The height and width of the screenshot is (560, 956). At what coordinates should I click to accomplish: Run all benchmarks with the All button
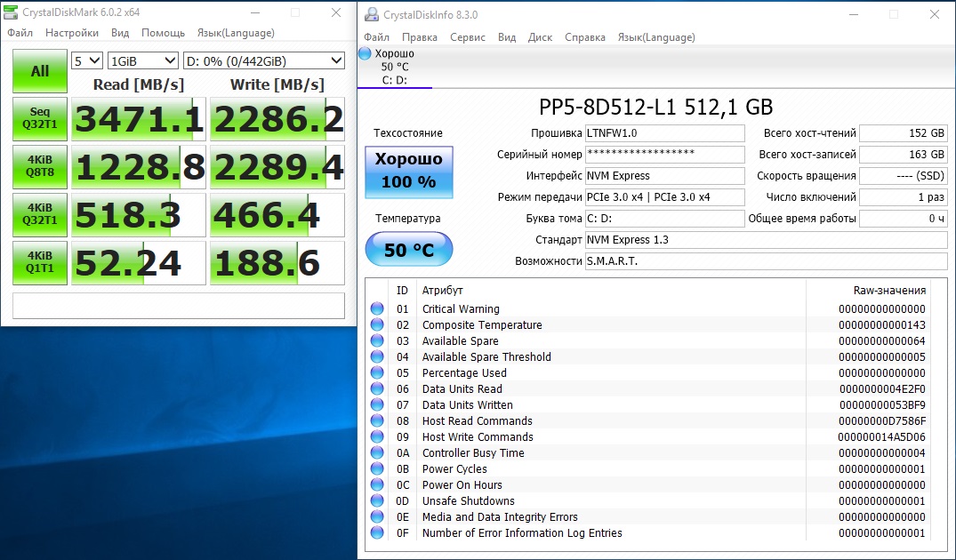40,71
